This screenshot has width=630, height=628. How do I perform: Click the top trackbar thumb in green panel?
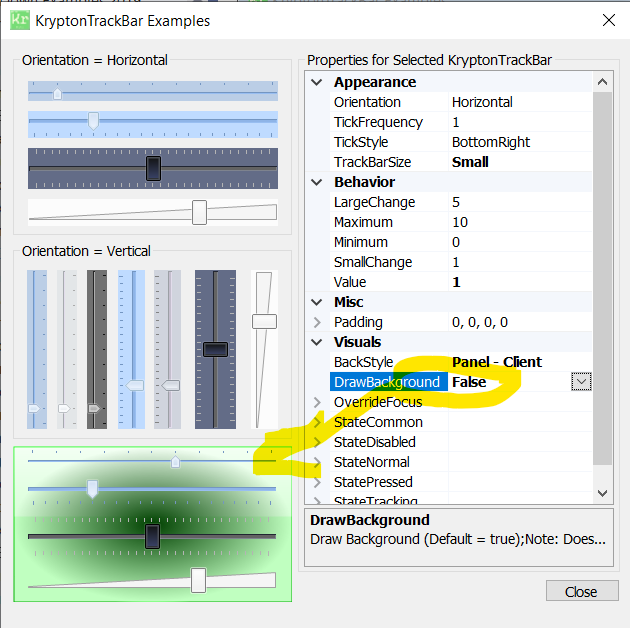click(176, 462)
